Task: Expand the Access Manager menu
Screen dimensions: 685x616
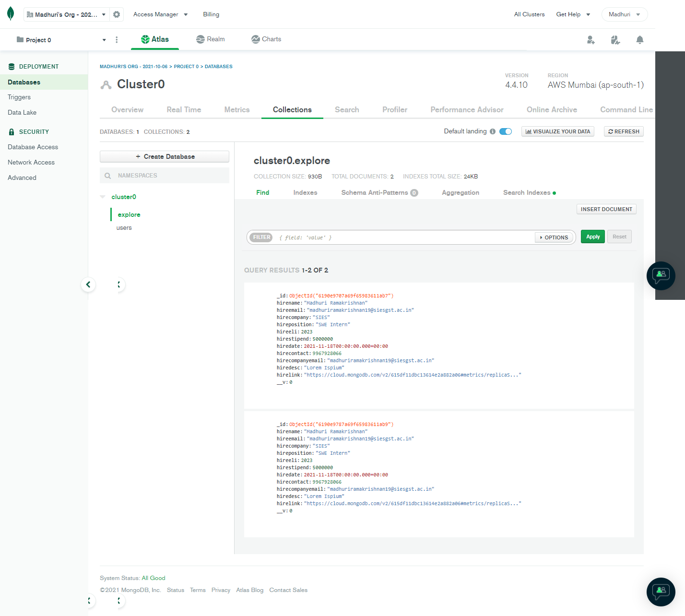Action: (161, 14)
